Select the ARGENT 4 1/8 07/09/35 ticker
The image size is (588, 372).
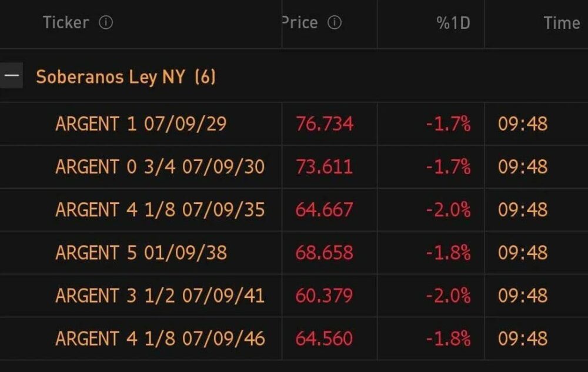coord(159,210)
